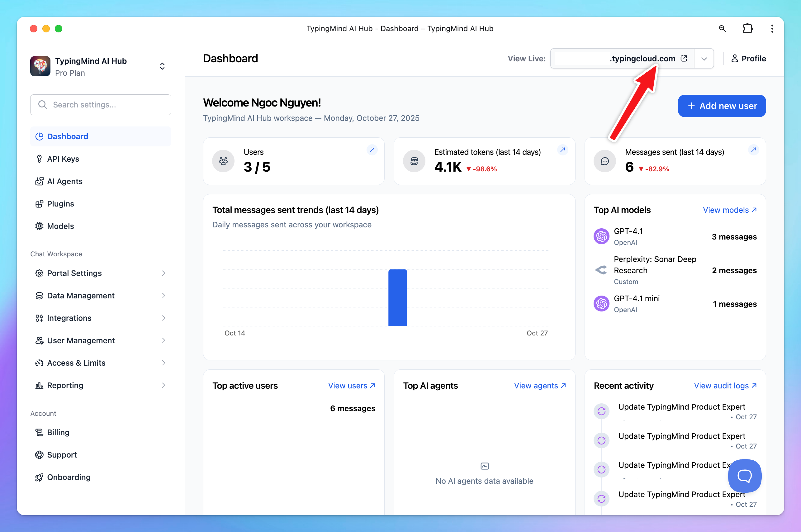Open the three-dot browser menu
Screen dimensions: 801x532
(x=772, y=29)
